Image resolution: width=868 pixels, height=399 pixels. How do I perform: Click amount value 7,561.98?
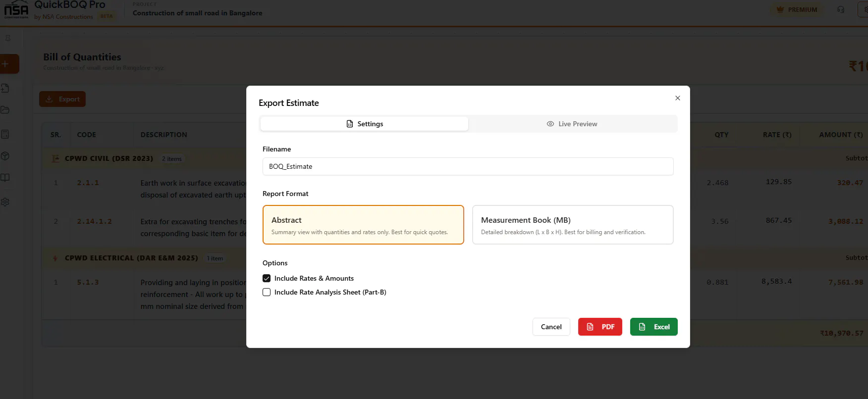[x=846, y=282]
